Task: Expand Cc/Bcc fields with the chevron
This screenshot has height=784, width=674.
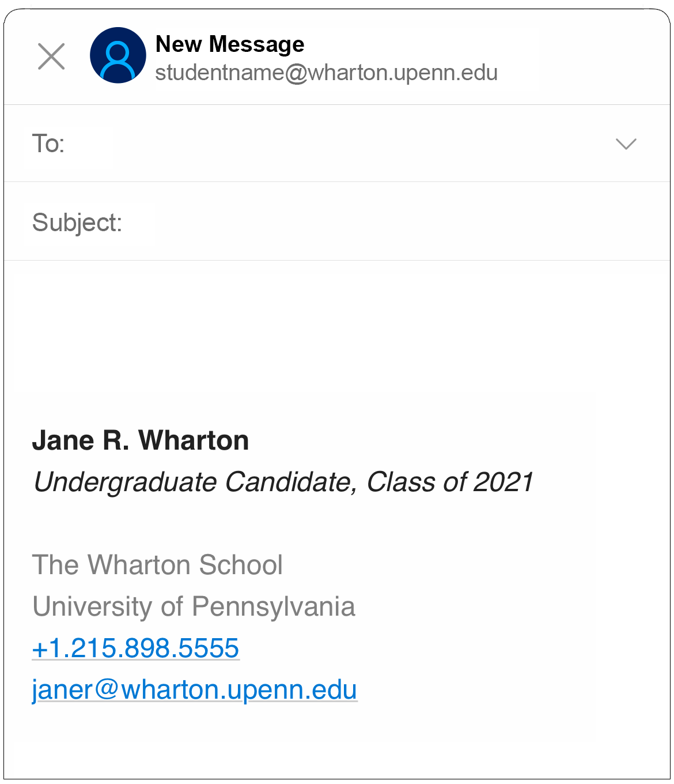Action: 626,144
